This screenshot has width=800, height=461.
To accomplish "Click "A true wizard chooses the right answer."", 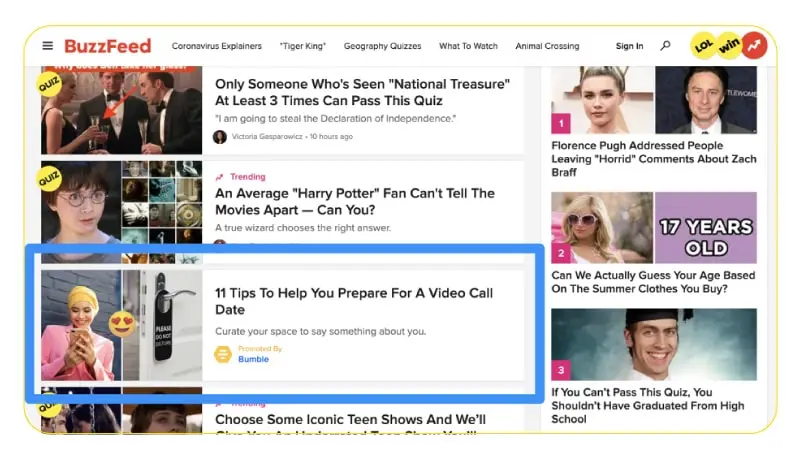I will pyautogui.click(x=303, y=227).
